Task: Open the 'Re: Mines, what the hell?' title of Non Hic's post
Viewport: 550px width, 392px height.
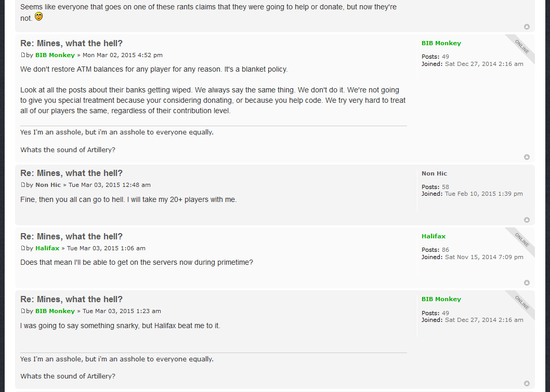Action: coord(72,173)
